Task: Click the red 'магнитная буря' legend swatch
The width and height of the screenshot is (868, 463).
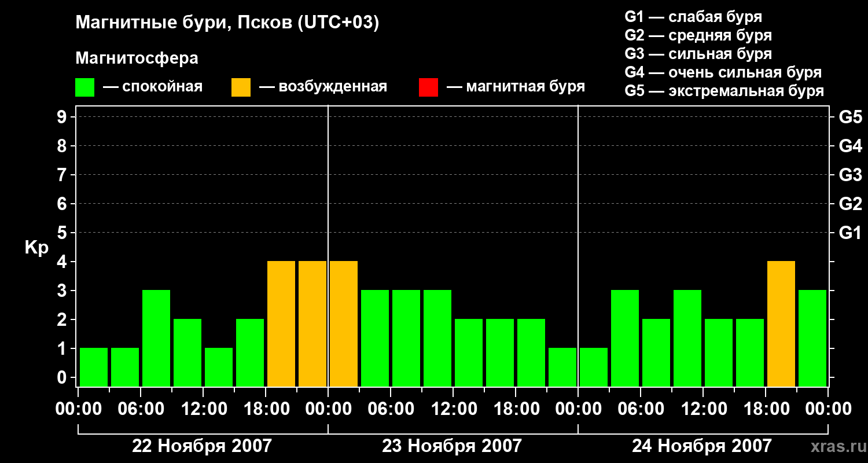Action: click(428, 87)
